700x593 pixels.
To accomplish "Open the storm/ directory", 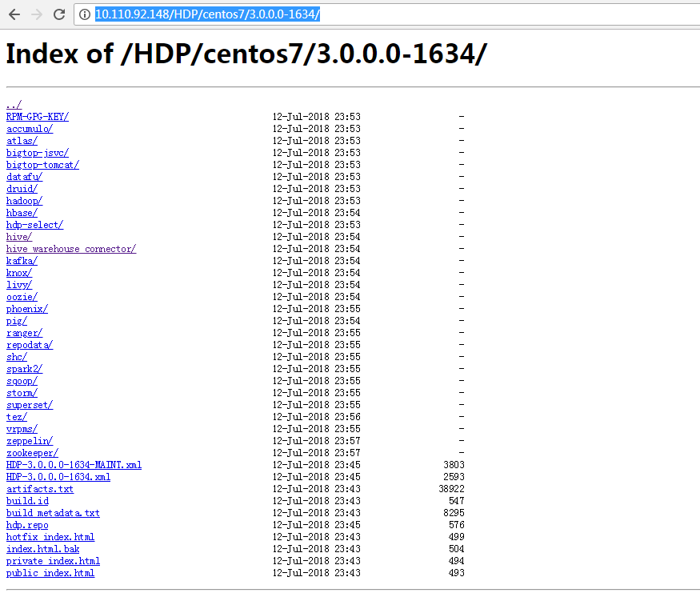I will (x=22, y=394).
